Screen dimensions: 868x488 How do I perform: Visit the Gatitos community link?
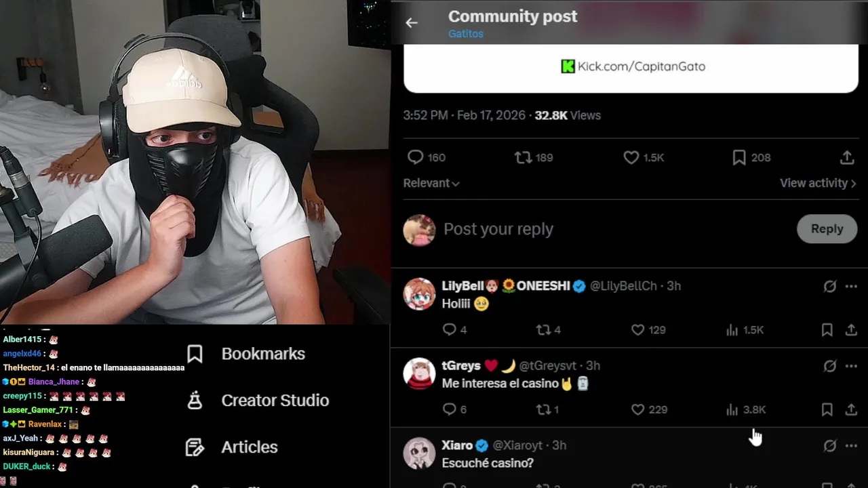coord(466,34)
